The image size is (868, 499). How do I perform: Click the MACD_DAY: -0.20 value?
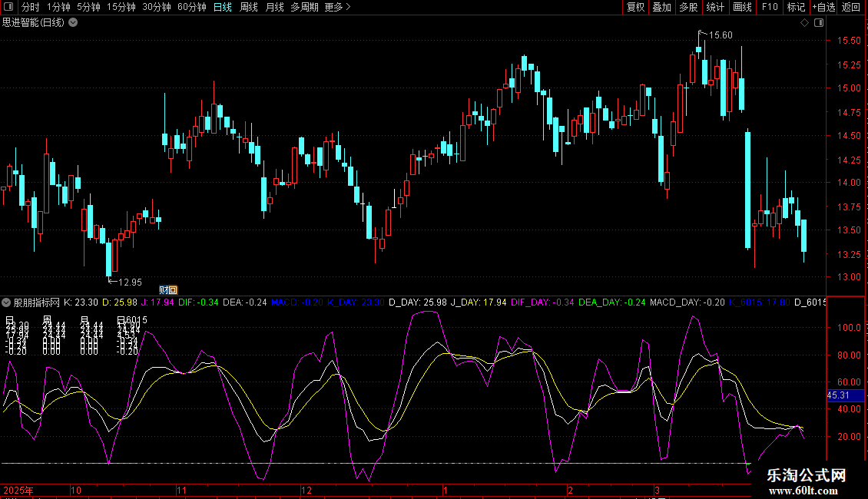(687, 302)
